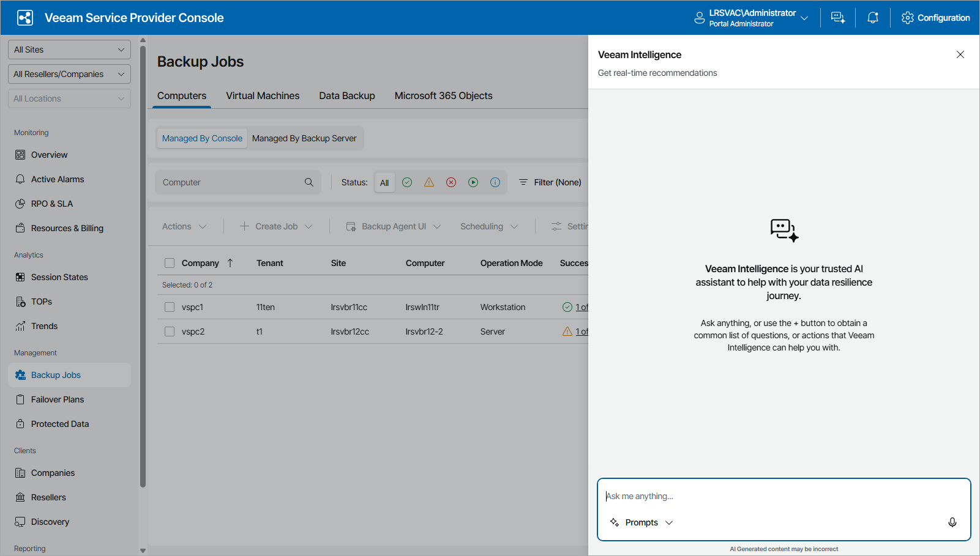Click the user account avatar icon
The width and height of the screenshot is (980, 556).
tap(699, 18)
